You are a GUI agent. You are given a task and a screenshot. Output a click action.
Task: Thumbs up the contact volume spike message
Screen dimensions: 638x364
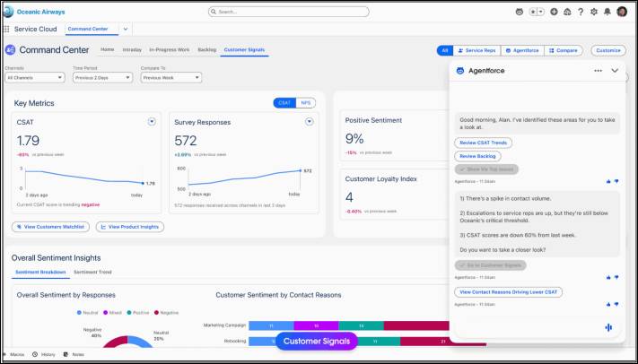(x=608, y=277)
